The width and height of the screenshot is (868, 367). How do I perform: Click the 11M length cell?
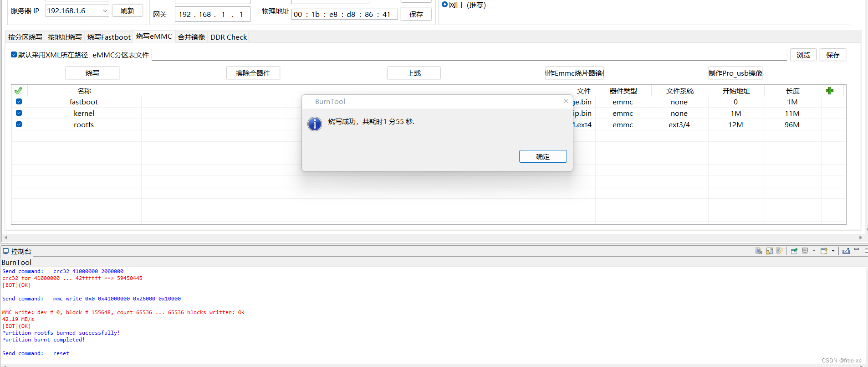click(x=792, y=113)
